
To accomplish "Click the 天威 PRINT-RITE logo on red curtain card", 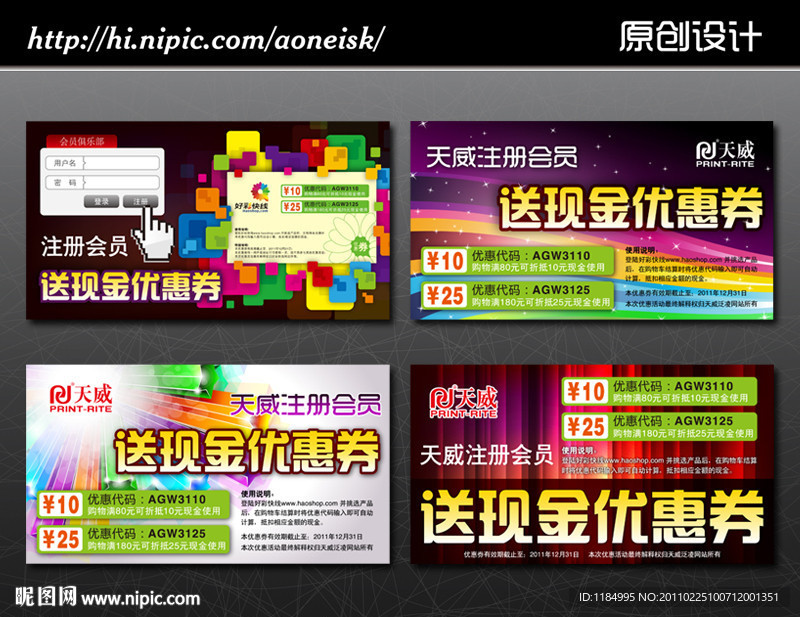I will pos(463,403).
